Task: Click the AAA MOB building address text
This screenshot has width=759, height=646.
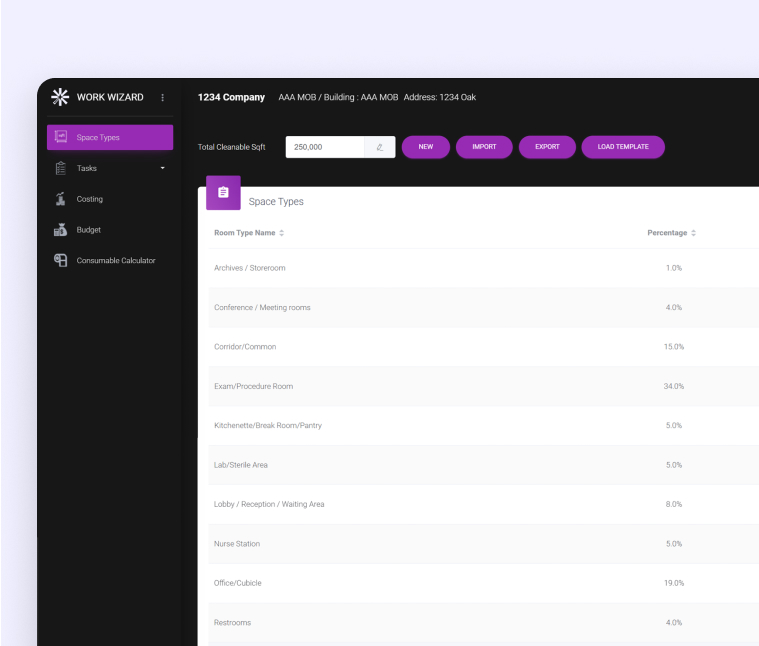Action: 377,97
